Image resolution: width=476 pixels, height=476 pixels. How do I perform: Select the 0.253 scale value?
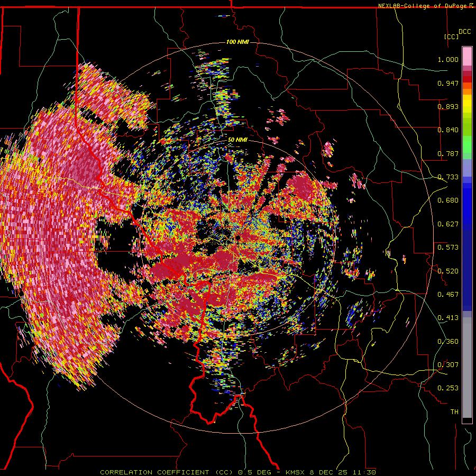tap(448, 388)
